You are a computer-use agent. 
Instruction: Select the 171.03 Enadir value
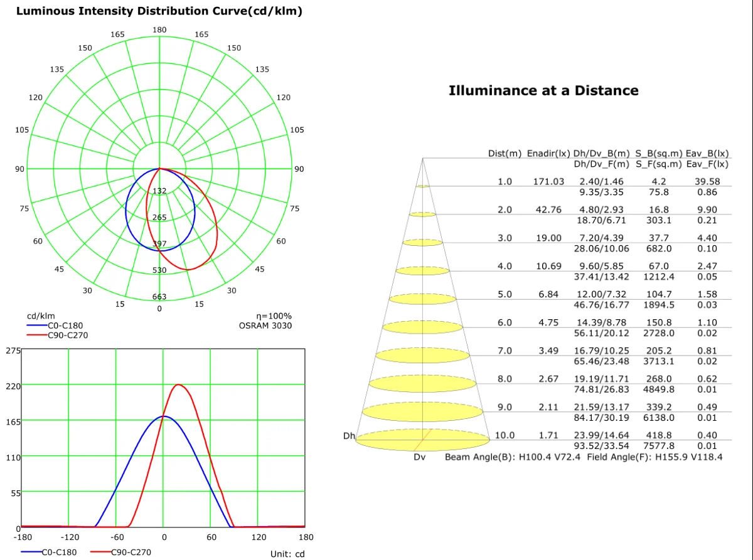549,181
